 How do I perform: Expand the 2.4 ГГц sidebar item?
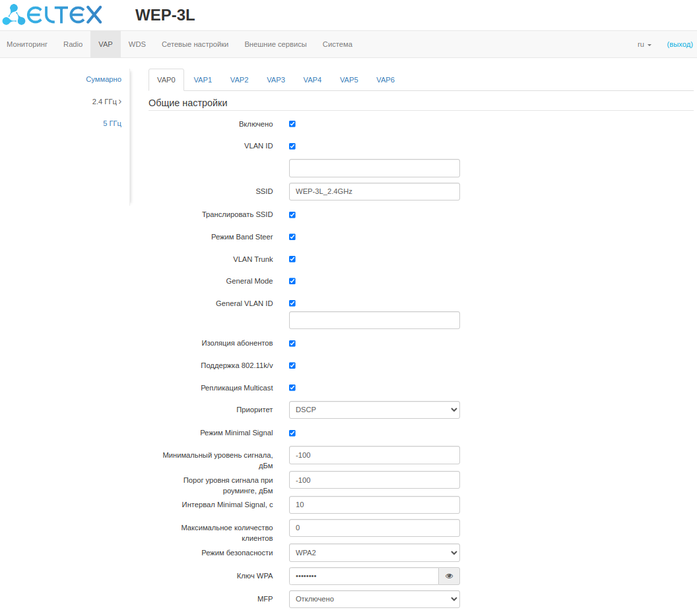(x=107, y=102)
